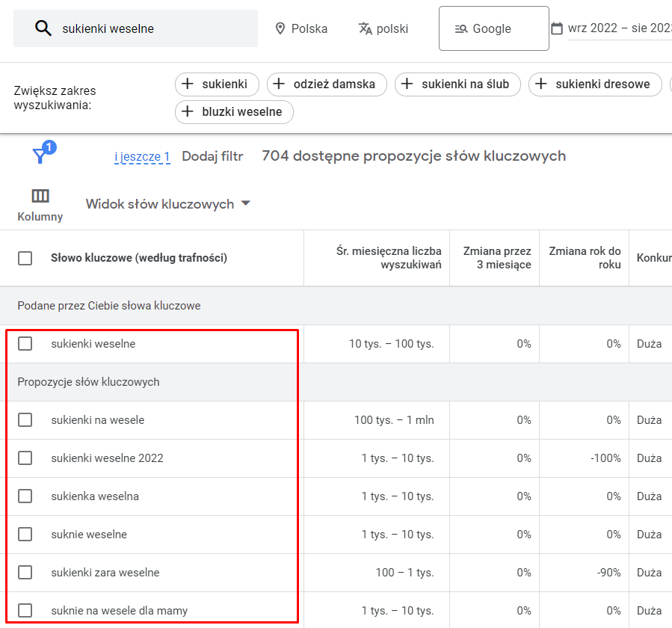
Task: Click plus icon on sukienki na ślub chip
Action: tap(407, 84)
